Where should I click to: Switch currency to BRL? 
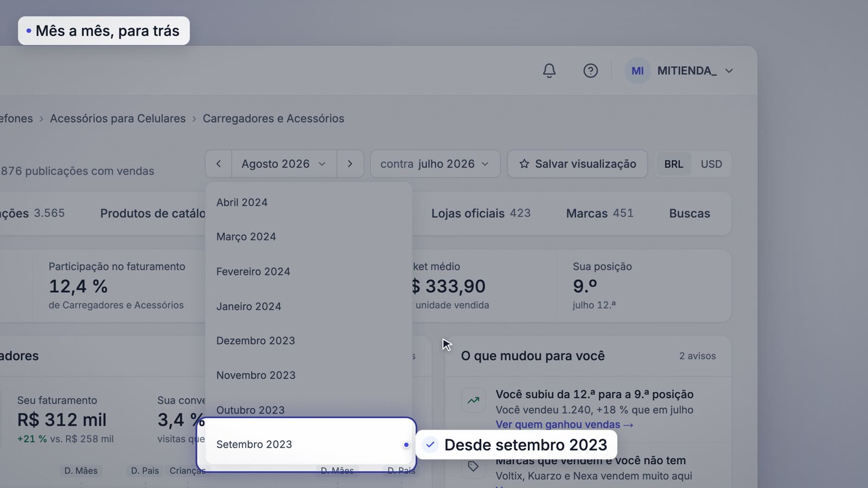[674, 164]
